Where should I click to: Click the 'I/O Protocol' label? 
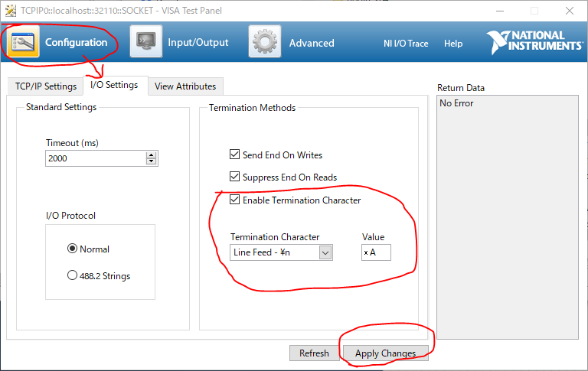point(70,216)
